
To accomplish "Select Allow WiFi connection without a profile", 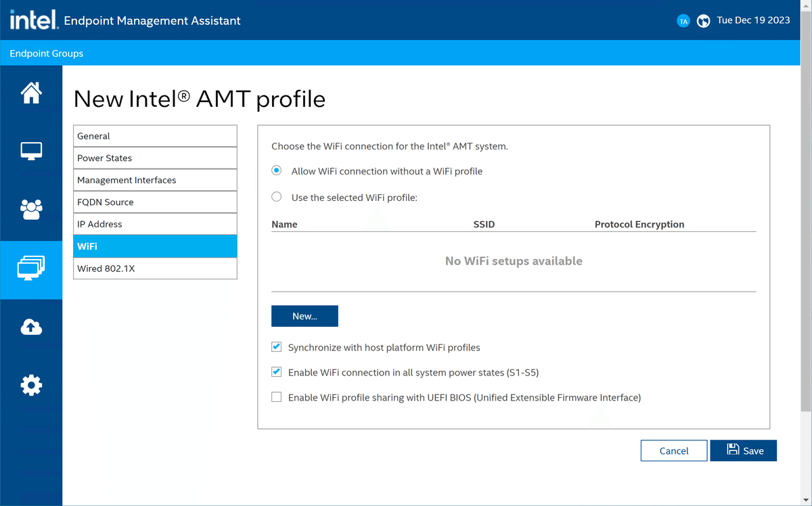I will [x=277, y=171].
